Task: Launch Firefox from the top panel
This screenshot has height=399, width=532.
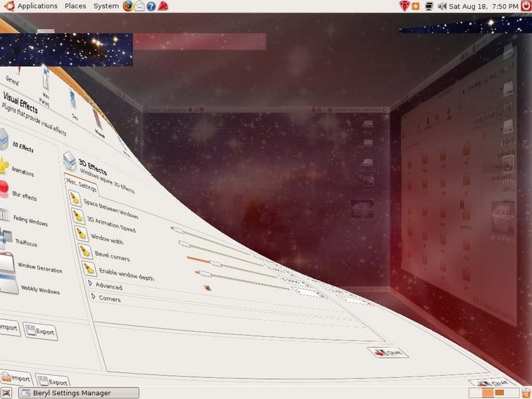Action: coord(128,6)
